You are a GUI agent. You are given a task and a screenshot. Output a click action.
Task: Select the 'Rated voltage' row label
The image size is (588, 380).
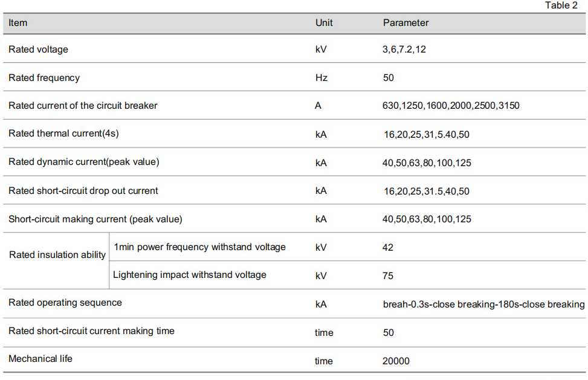(x=38, y=50)
